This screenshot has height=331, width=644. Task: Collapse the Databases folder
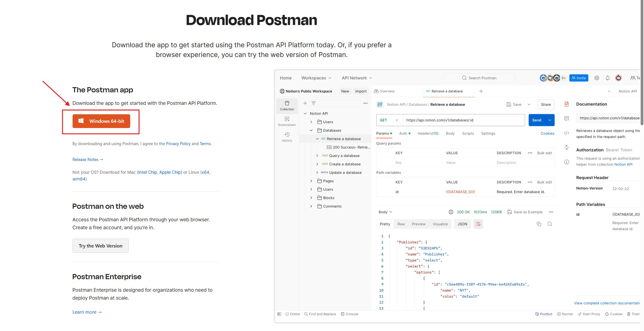(x=311, y=130)
